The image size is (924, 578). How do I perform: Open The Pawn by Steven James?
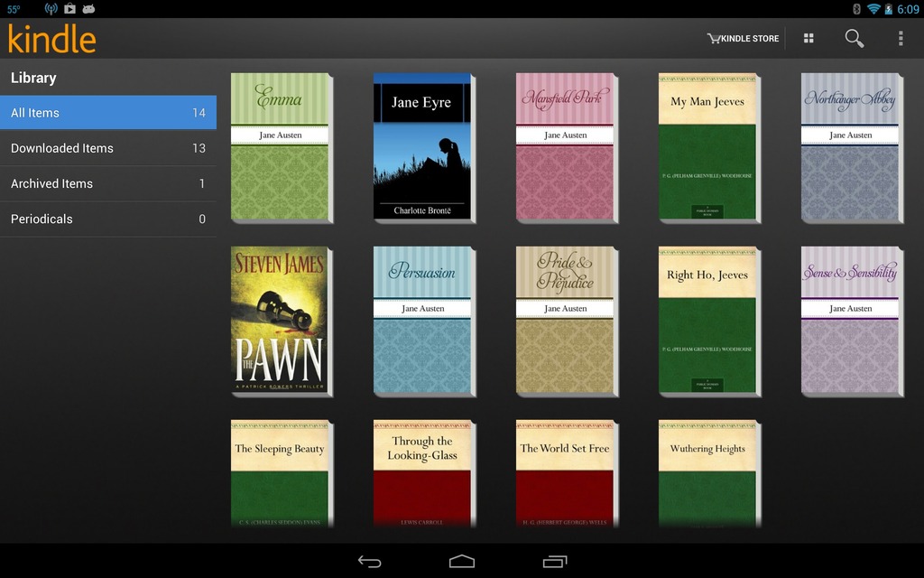(280, 321)
